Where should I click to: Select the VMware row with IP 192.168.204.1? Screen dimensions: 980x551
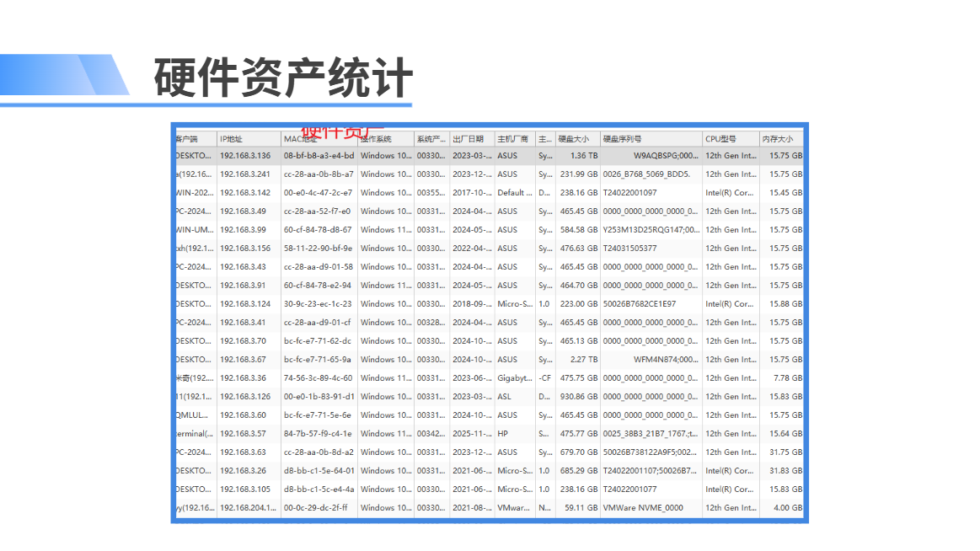click(490, 508)
